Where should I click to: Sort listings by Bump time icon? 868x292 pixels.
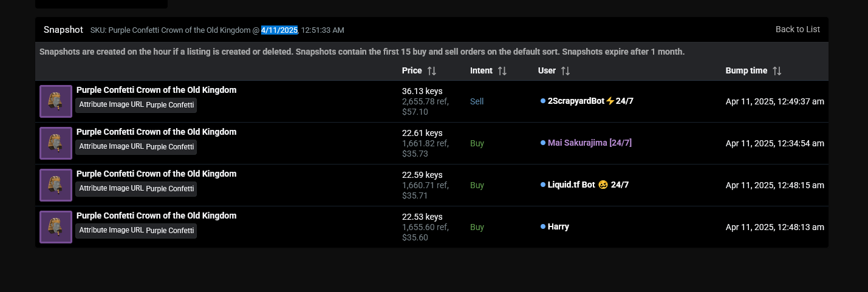pyautogui.click(x=777, y=71)
